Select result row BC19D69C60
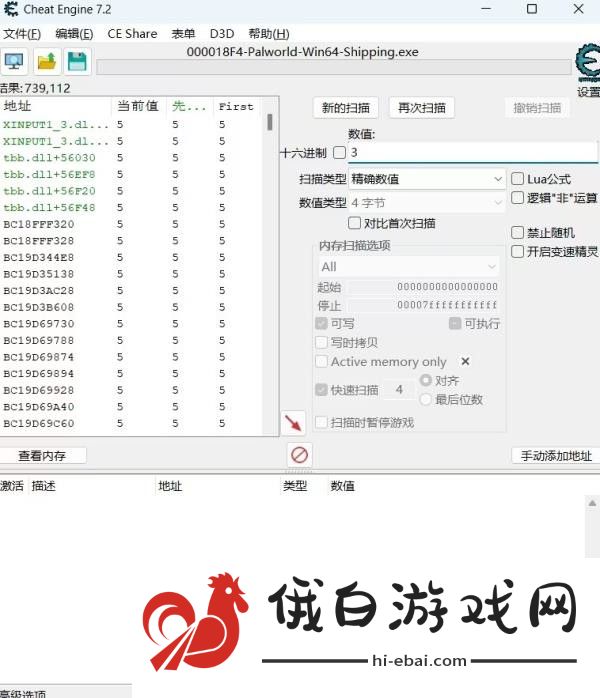Image resolution: width=600 pixels, height=698 pixels. coord(132,423)
